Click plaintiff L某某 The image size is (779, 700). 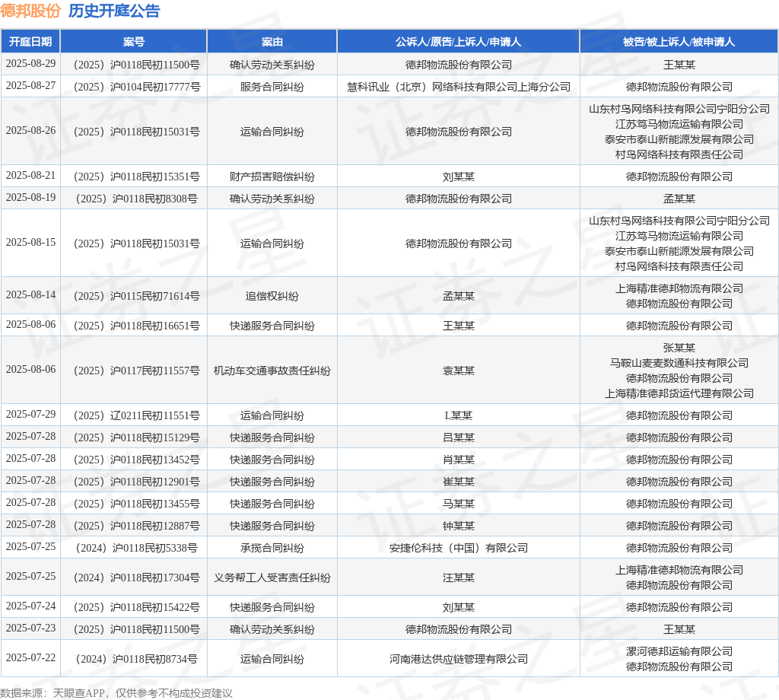(x=459, y=415)
